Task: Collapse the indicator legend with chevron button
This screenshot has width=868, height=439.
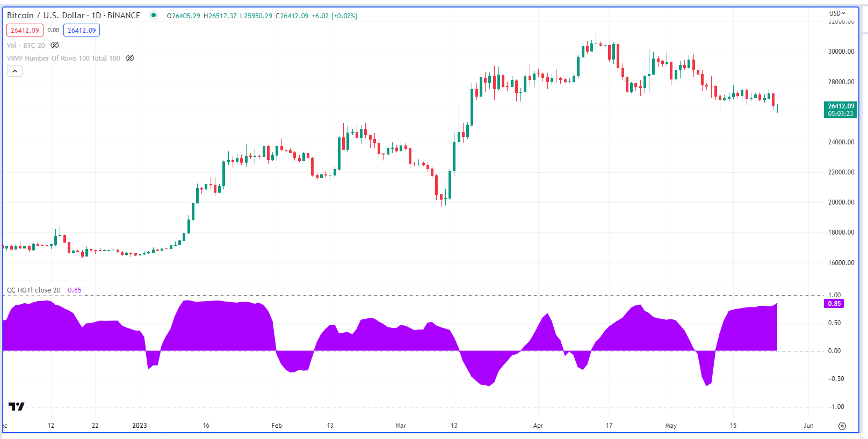Action: click(15, 71)
